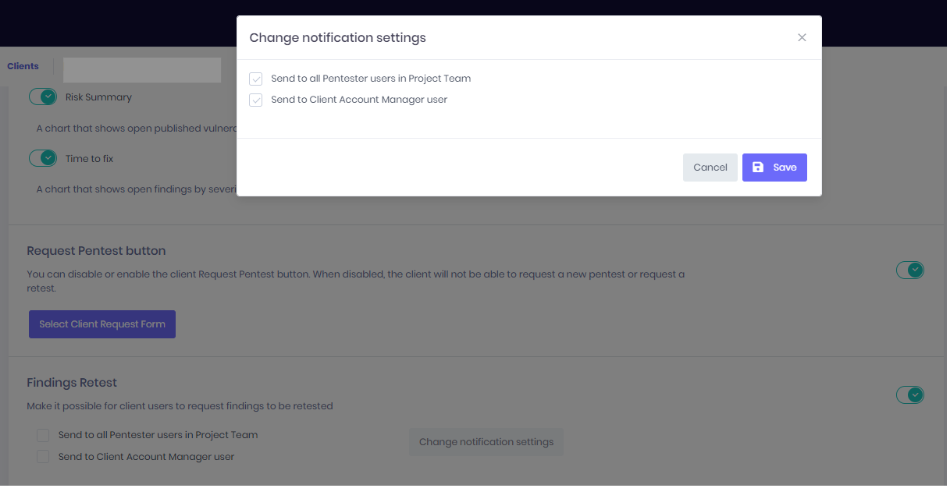Click the floppy disk Save icon
The width and height of the screenshot is (947, 487).
758,168
